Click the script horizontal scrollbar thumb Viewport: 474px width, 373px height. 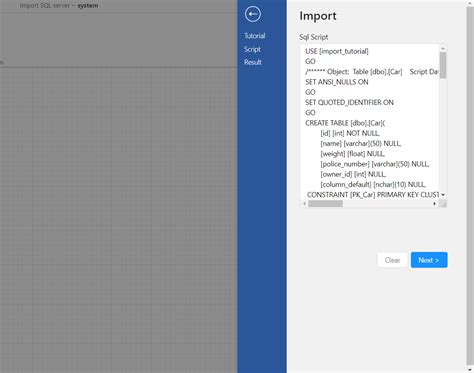325,203
